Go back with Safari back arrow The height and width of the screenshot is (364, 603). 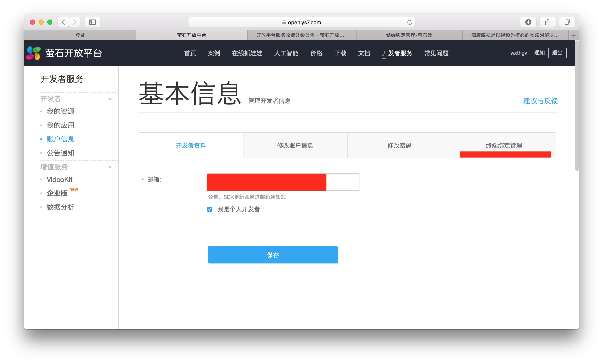click(63, 22)
